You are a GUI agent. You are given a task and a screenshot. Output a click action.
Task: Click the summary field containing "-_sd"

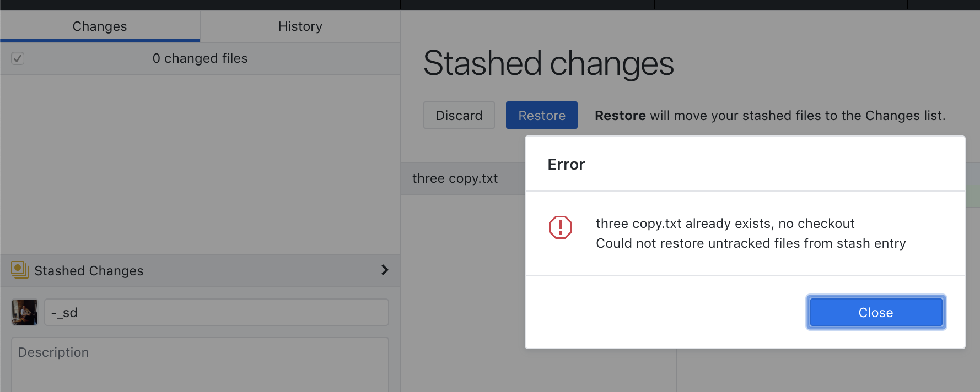[x=215, y=312]
